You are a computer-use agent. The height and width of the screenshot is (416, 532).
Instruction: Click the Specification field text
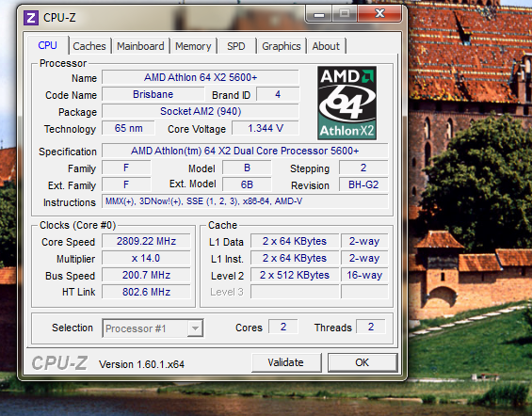245,151
